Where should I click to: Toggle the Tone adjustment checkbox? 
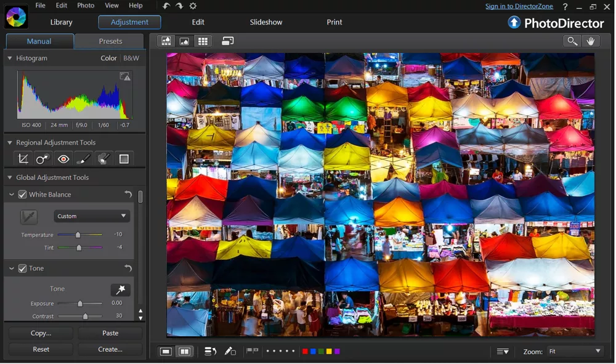click(x=23, y=268)
